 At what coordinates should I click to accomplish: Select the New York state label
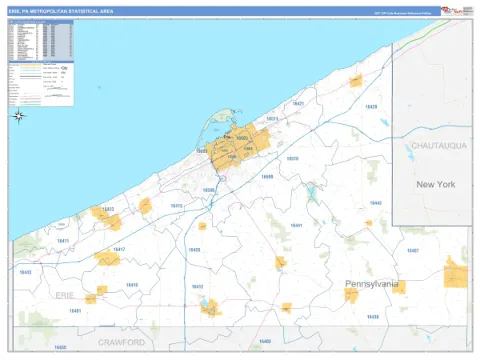pyautogui.click(x=436, y=184)
